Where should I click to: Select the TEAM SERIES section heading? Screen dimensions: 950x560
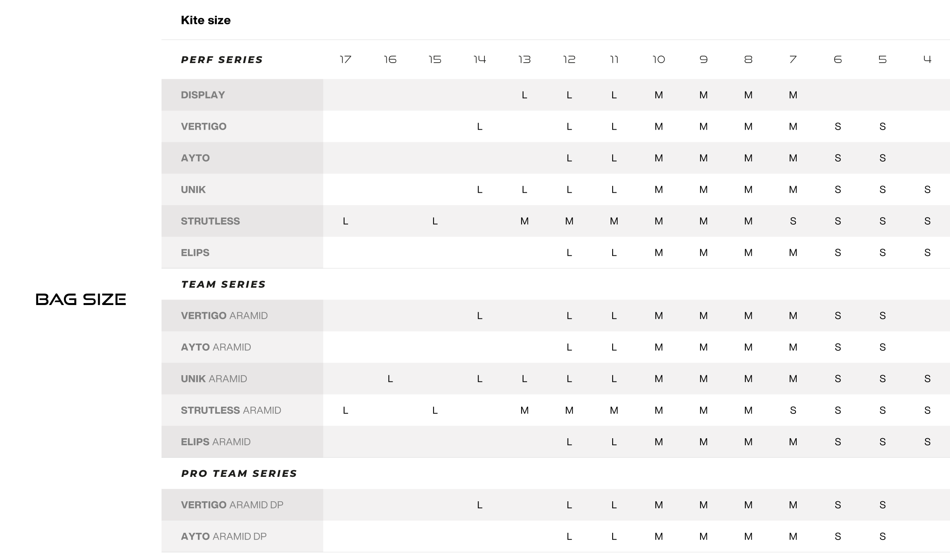tap(223, 284)
